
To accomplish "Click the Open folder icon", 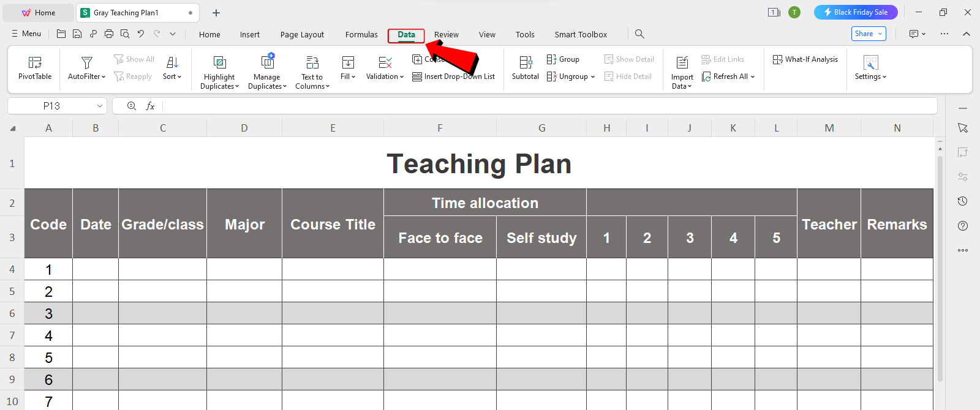I will [x=61, y=34].
